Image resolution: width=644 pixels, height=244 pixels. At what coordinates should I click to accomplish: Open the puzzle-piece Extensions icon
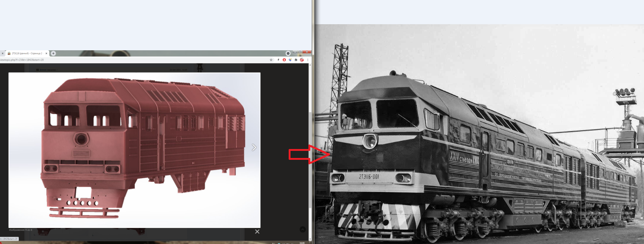pos(296,60)
